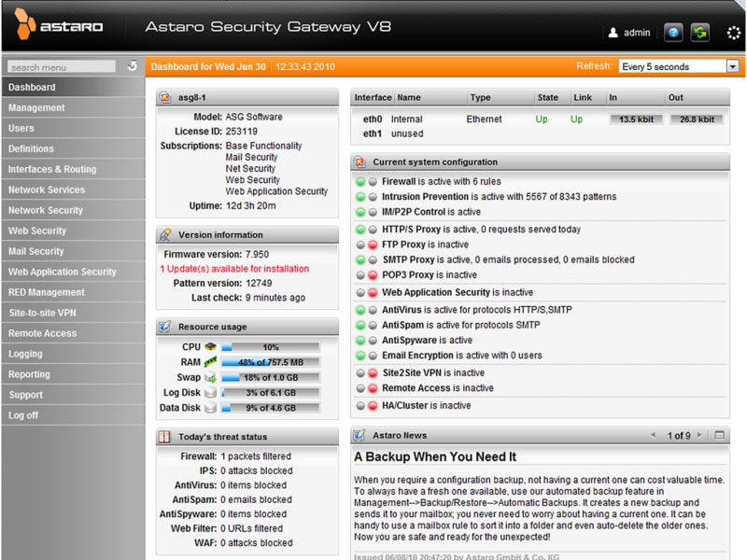Viewport: 747px width, 560px height.
Task: Open the Refresh interval dropdown
Action: click(733, 66)
